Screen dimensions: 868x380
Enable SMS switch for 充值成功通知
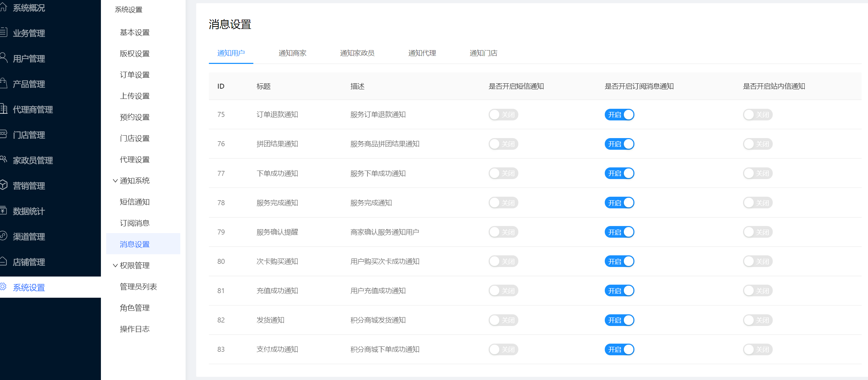point(503,291)
